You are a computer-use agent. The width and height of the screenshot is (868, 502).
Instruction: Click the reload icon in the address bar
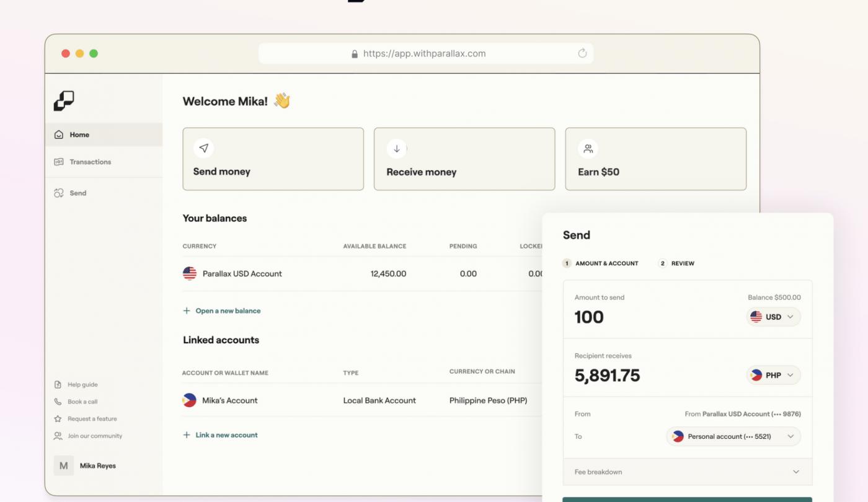582,53
